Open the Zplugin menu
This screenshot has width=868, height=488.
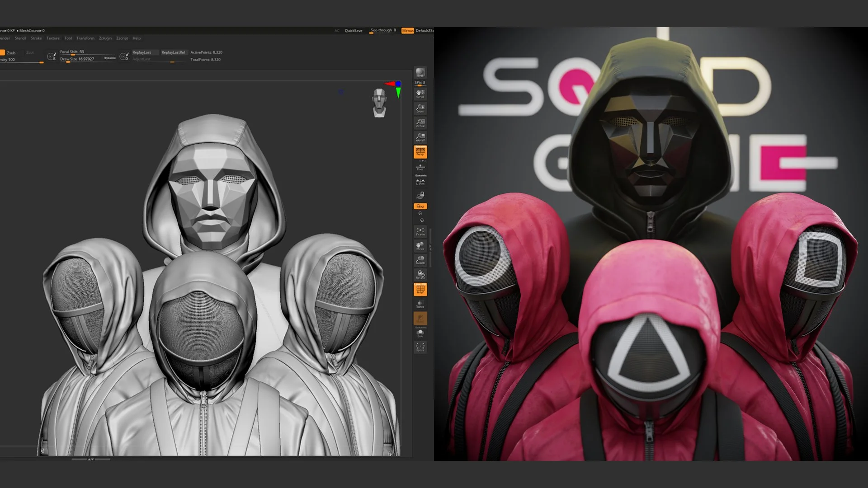(x=105, y=38)
